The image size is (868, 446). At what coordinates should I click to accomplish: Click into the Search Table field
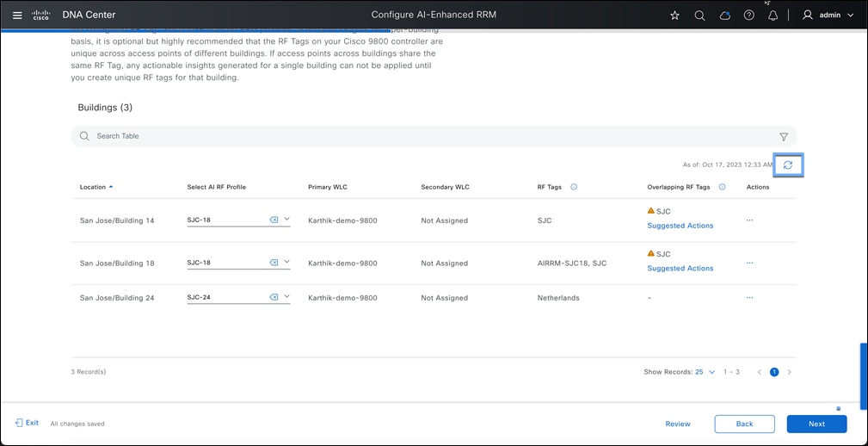(x=434, y=136)
